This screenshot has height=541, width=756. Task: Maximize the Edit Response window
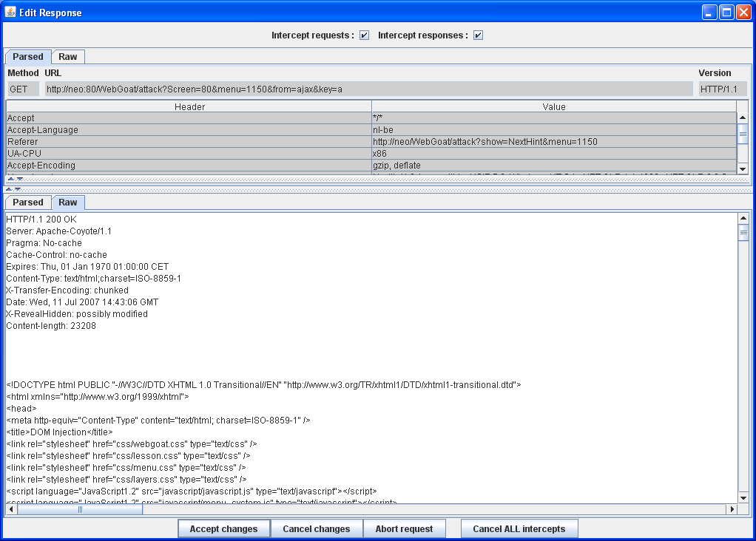726,13
